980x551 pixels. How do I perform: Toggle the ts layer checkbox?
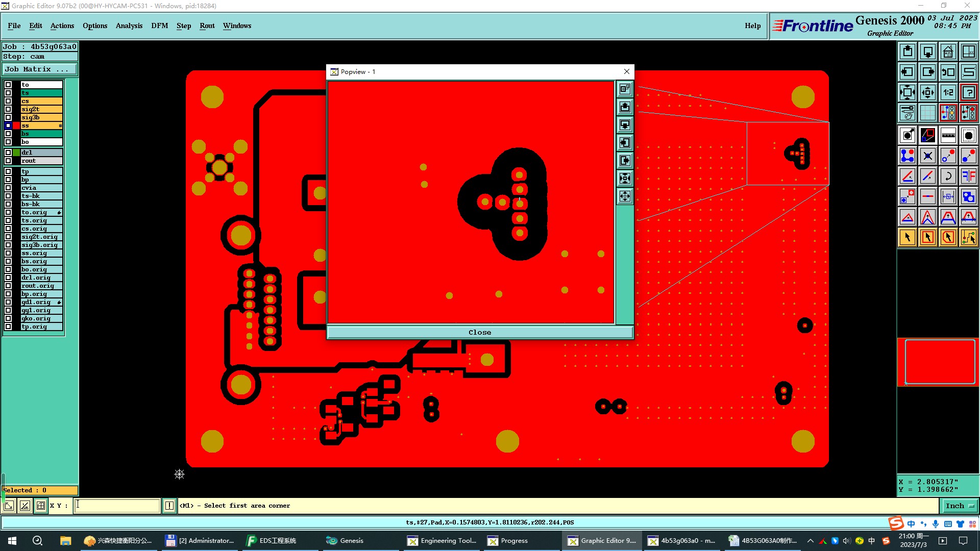(8, 93)
